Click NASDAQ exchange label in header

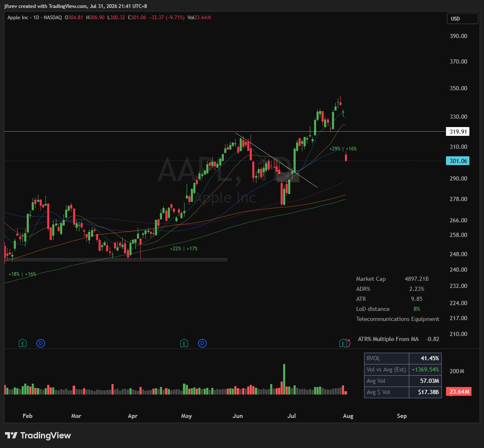coord(53,18)
